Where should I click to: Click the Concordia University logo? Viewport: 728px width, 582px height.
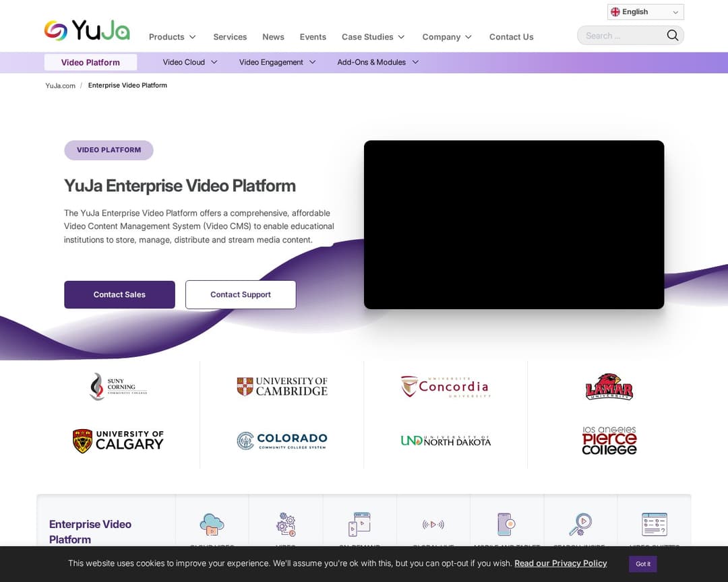click(x=446, y=387)
